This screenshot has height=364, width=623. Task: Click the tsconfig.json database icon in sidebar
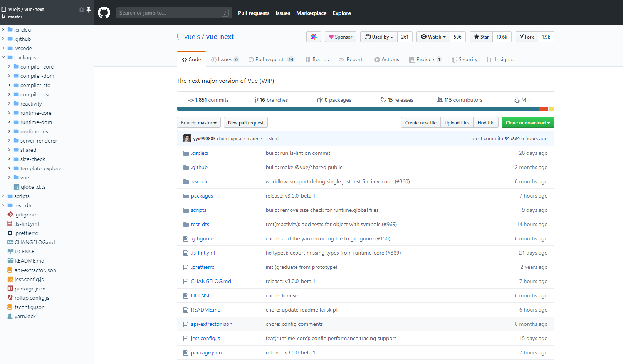tap(10, 307)
